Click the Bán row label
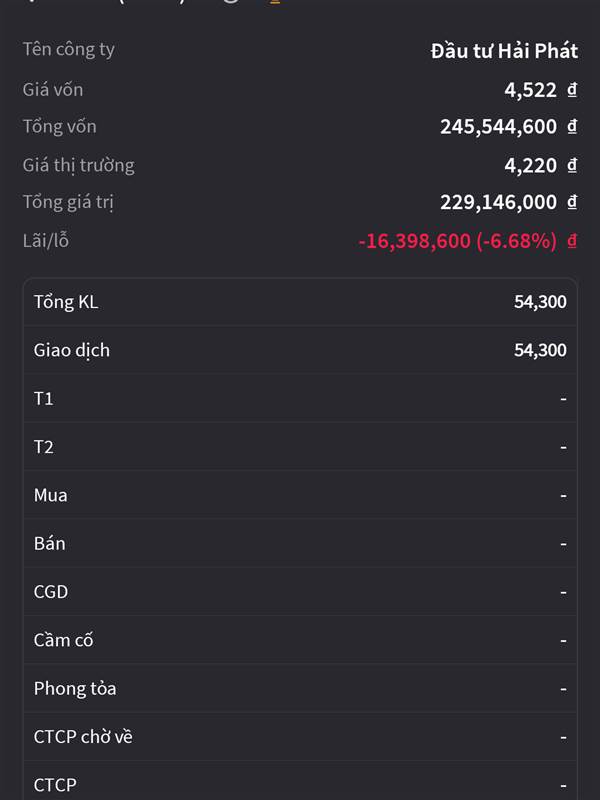The image size is (600, 800). point(50,543)
